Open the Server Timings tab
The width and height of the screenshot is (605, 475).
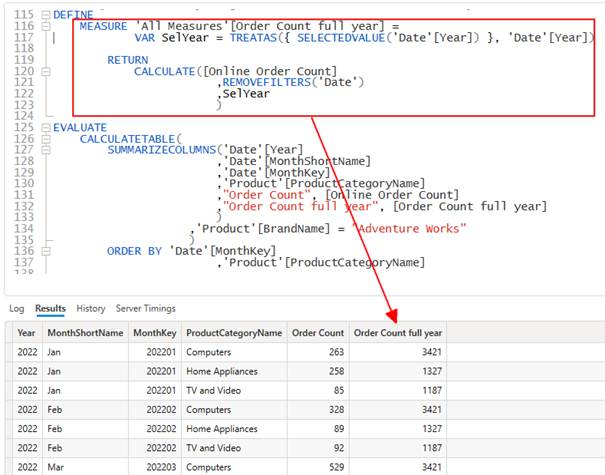pos(146,309)
